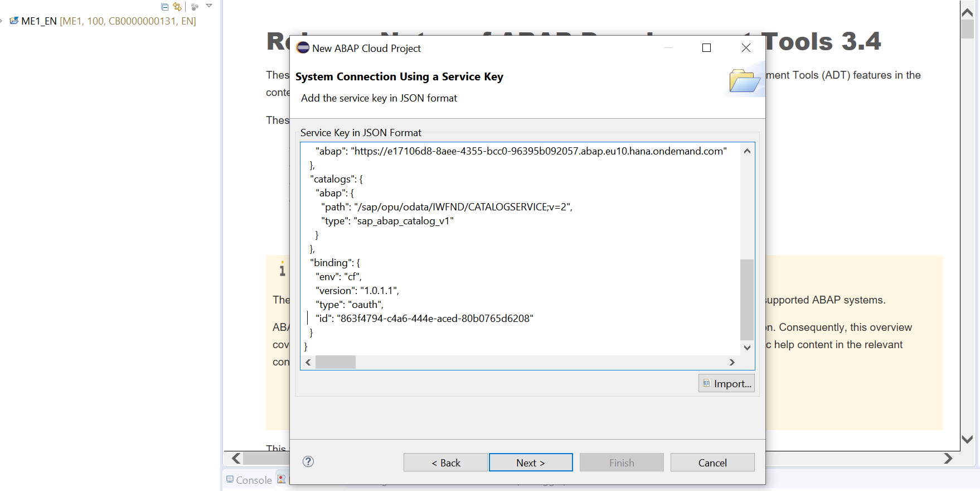Click the info icon in the yellow note box
Viewport: 980px width, 491px height.
(282, 269)
